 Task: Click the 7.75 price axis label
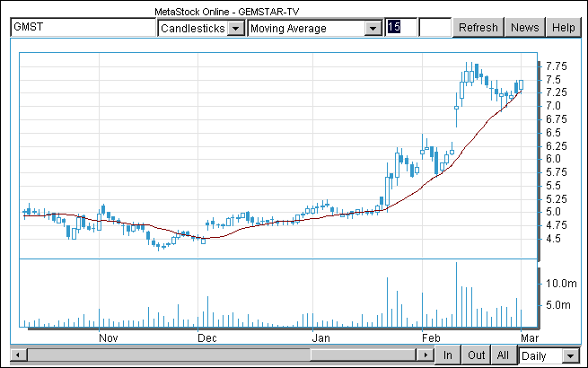pos(557,66)
